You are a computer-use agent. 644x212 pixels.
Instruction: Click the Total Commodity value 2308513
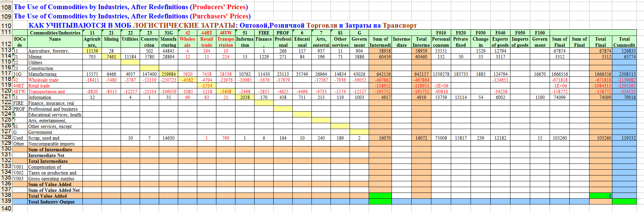(x=624, y=74)
